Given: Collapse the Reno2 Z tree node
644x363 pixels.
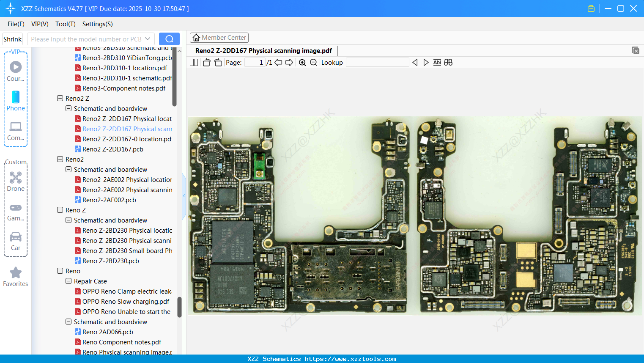Looking at the screenshot, I should (60, 98).
